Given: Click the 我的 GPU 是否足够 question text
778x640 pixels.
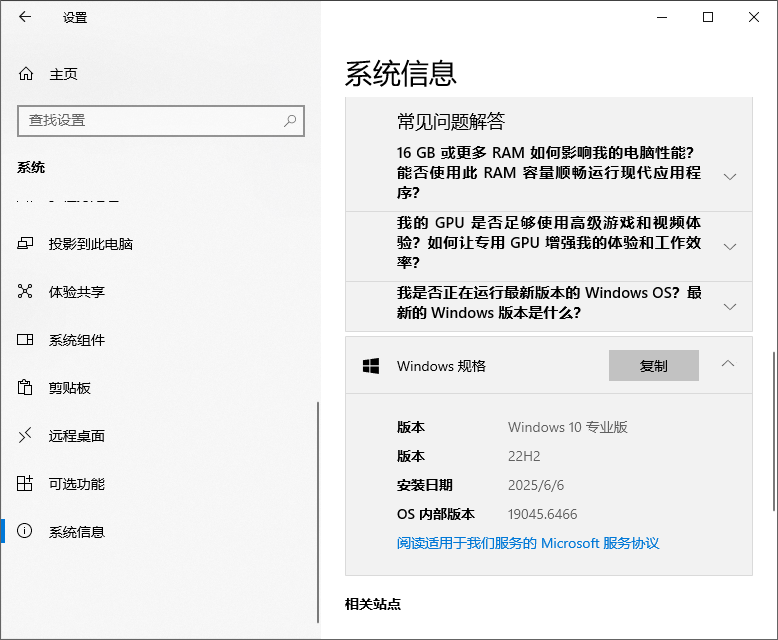Looking at the screenshot, I should pyautogui.click(x=549, y=242).
